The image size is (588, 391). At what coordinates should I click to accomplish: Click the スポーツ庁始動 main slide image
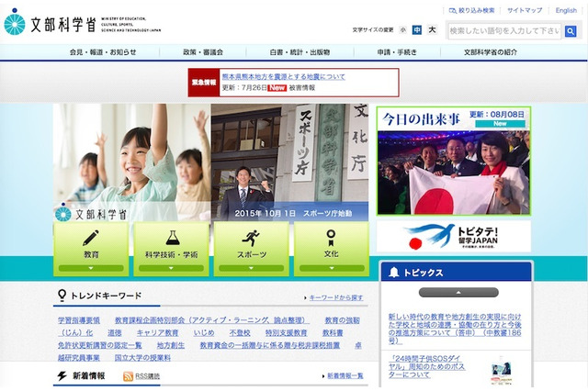(289, 162)
